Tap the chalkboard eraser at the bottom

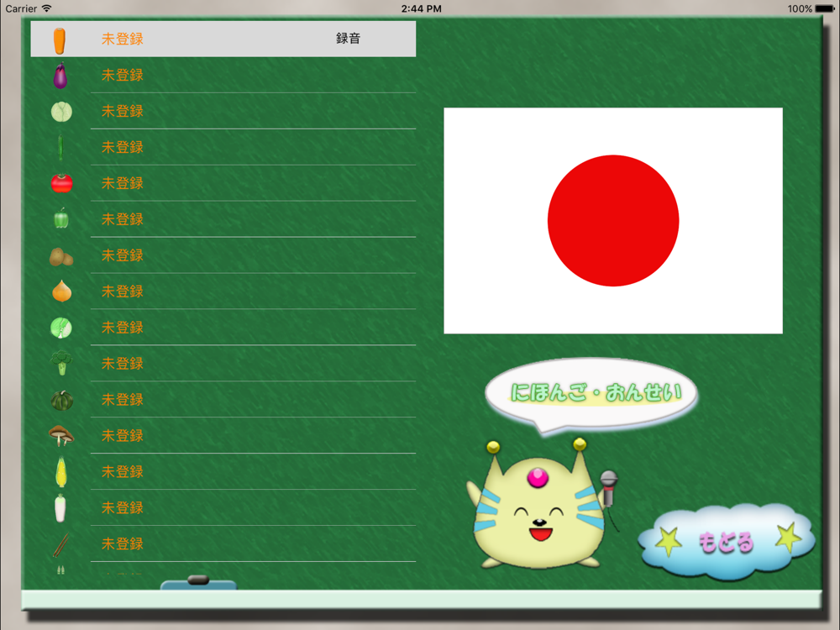[x=199, y=584]
